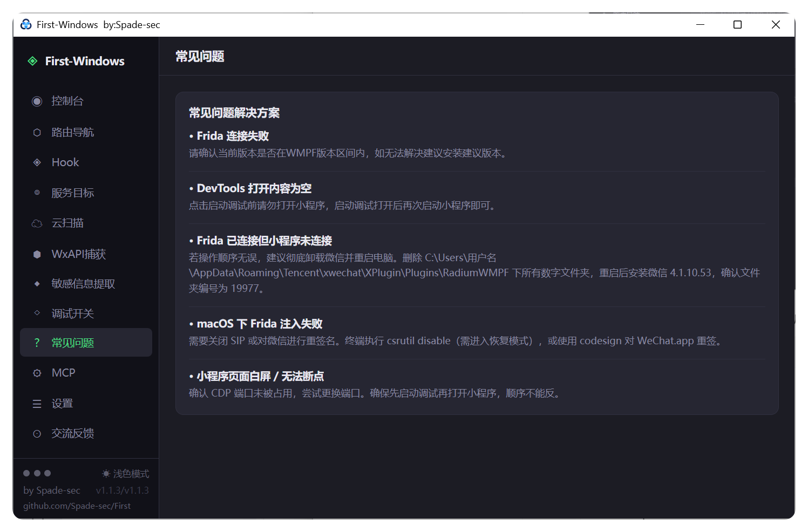Click the Hook diamond icon

pos(37,162)
